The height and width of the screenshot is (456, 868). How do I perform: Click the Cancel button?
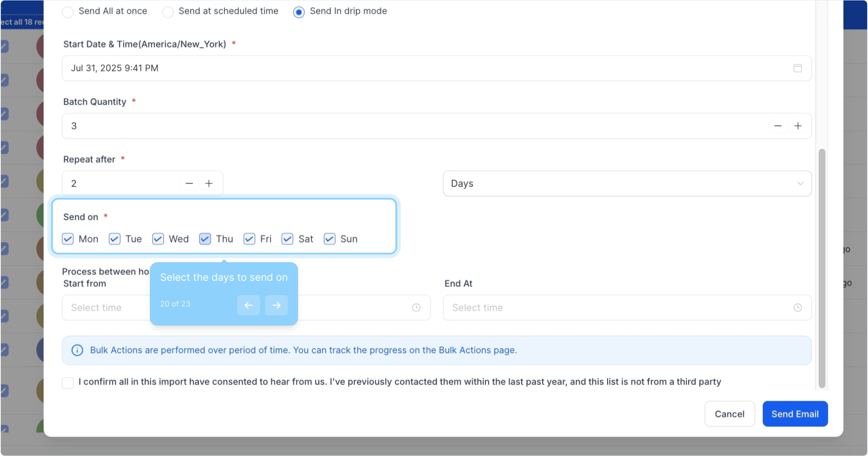[729, 414]
